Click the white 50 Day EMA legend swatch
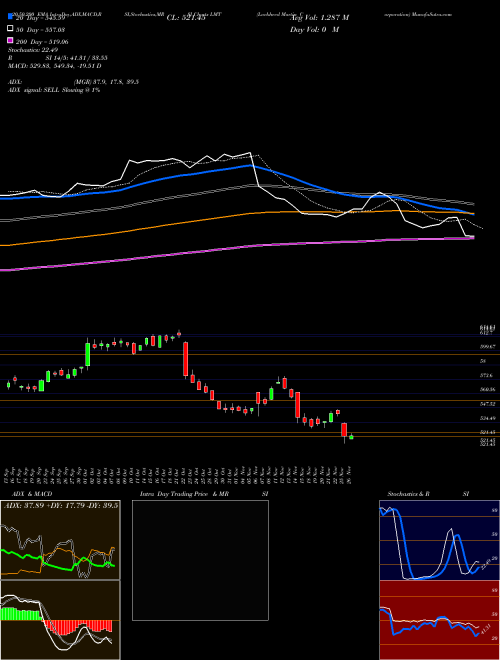Viewport: 500px width, 660px height. click(x=10, y=29)
